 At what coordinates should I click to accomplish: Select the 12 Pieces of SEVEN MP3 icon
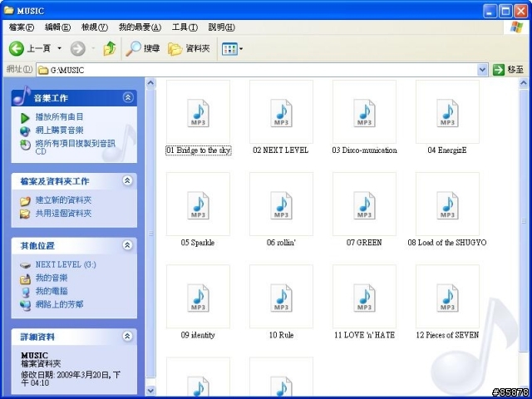click(447, 297)
